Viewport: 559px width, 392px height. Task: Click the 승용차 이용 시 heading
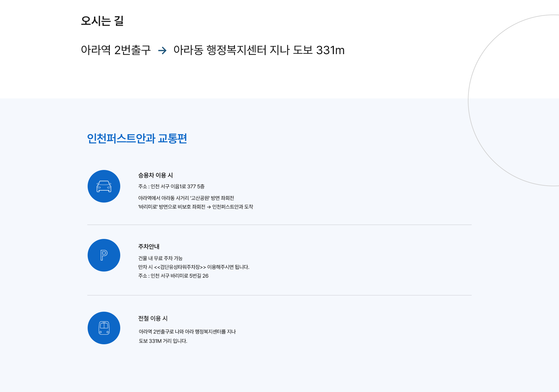[x=155, y=175]
